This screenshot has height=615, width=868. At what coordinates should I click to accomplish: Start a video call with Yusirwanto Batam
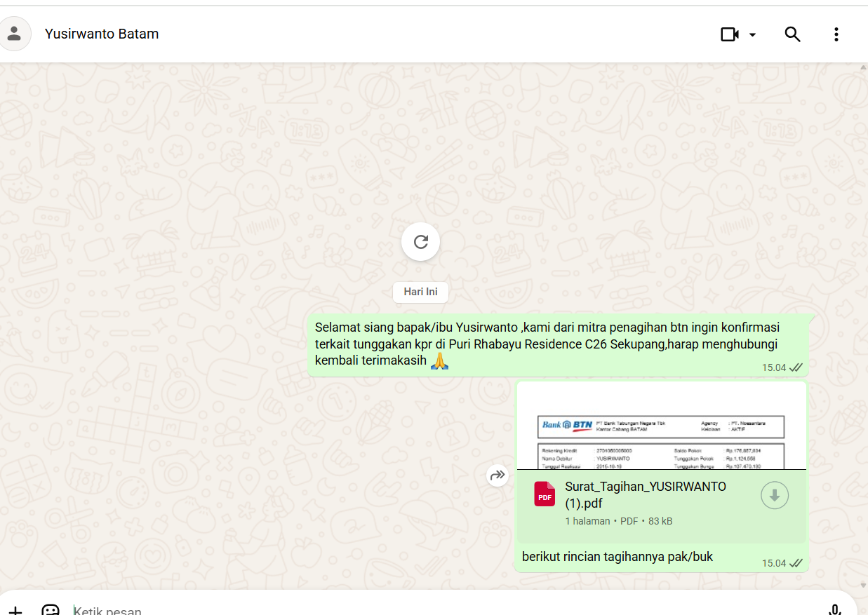click(x=730, y=34)
